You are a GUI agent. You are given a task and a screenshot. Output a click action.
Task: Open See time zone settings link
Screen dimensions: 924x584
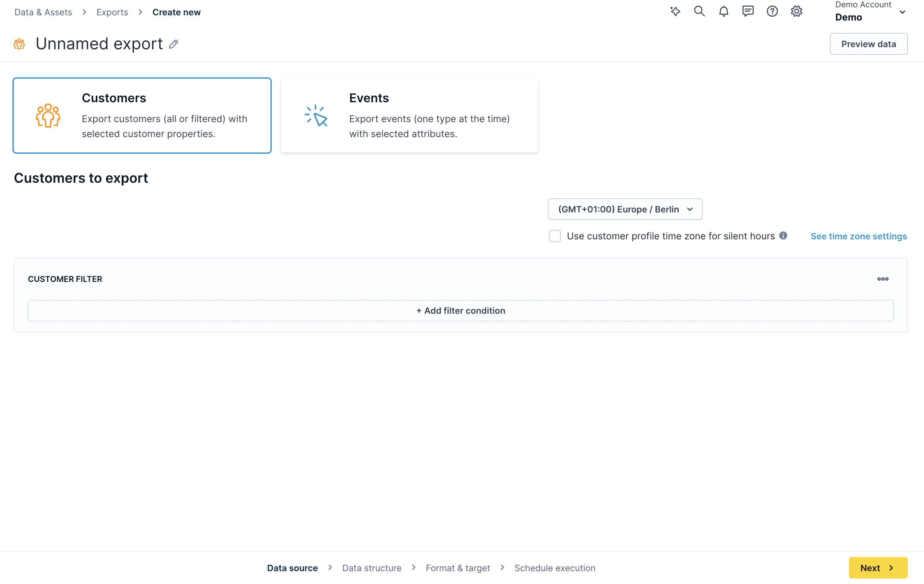point(858,236)
